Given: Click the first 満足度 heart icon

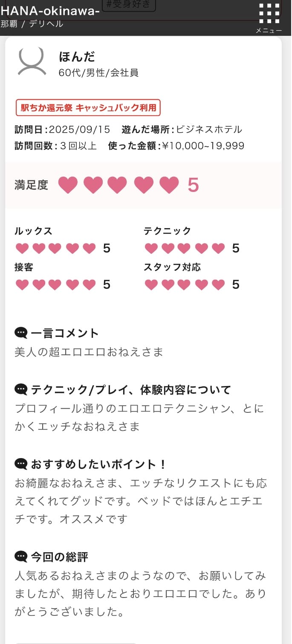Looking at the screenshot, I should coord(68,185).
